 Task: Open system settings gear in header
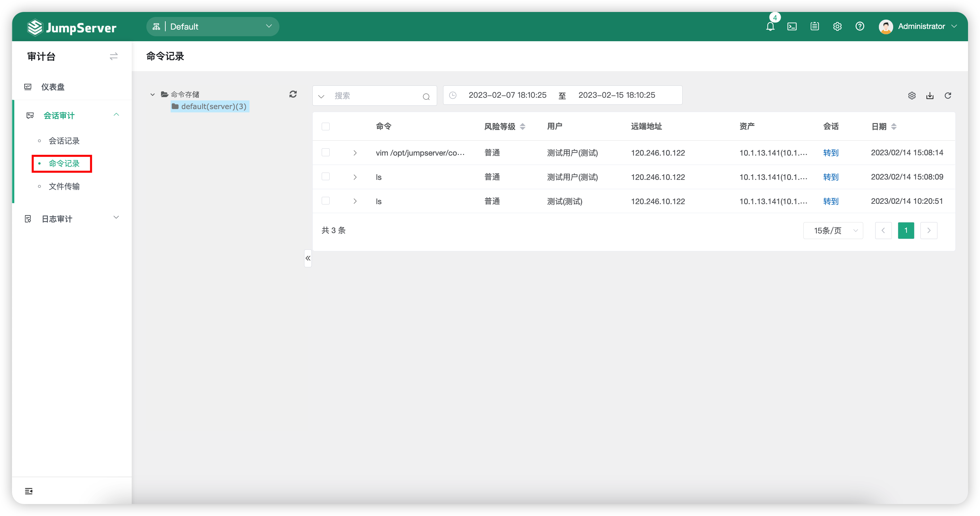(837, 26)
